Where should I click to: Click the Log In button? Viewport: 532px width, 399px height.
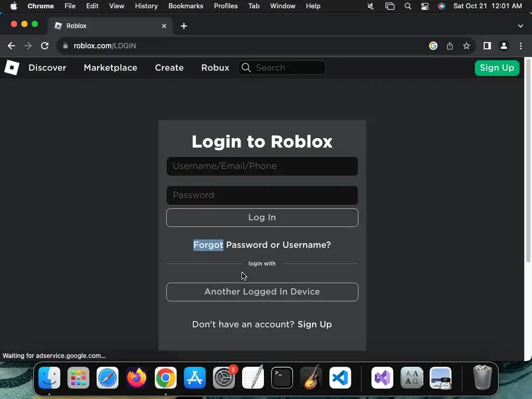262,218
